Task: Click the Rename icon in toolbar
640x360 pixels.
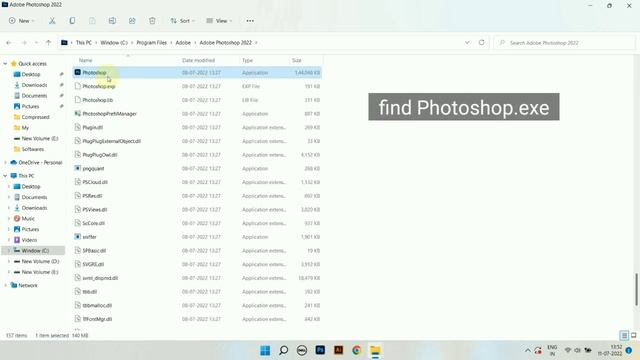Action: click(112, 21)
